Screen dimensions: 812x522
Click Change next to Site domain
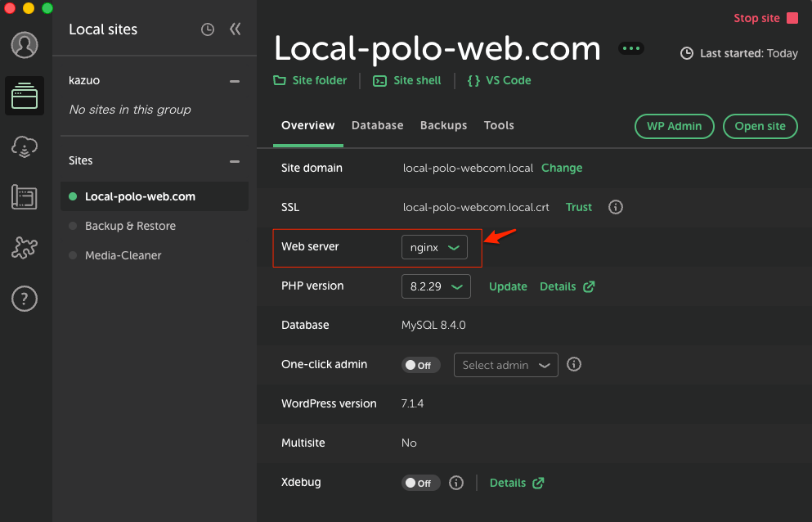pyautogui.click(x=562, y=168)
